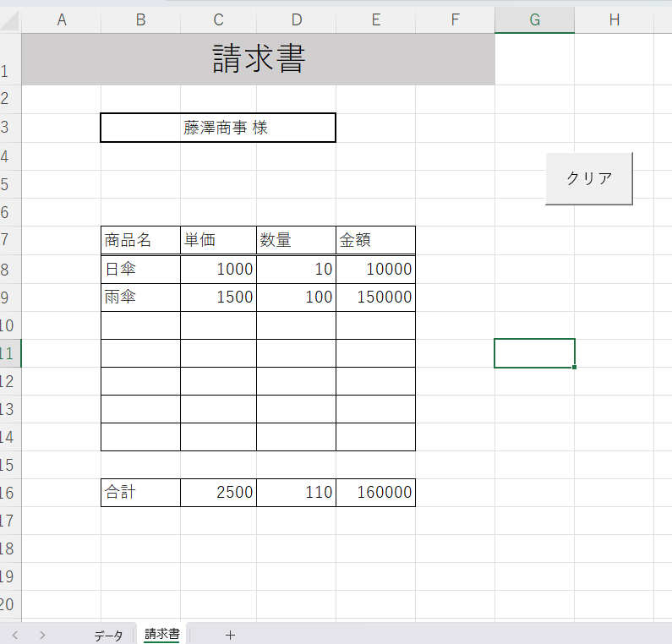Viewport: 672px width, 644px height.
Task: Select column C header
Action: [x=218, y=19]
